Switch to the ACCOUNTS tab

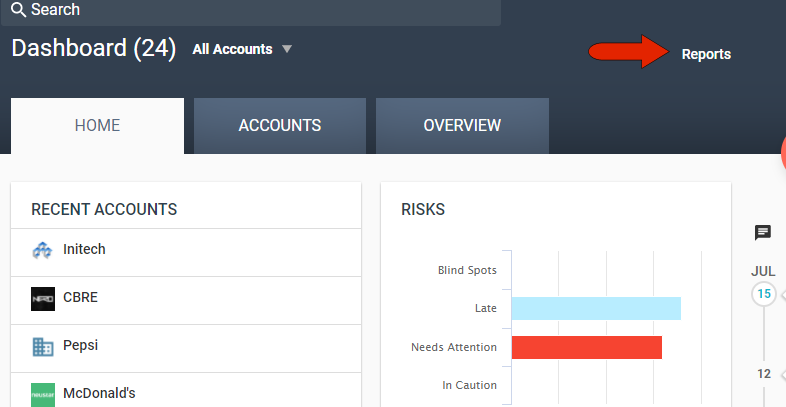pyautogui.click(x=280, y=126)
